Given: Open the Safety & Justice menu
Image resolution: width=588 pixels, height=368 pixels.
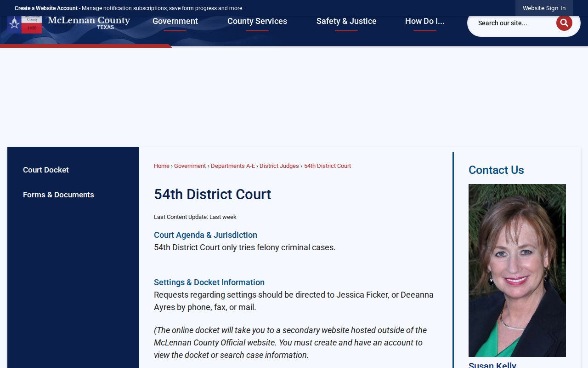Looking at the screenshot, I should coord(346,21).
